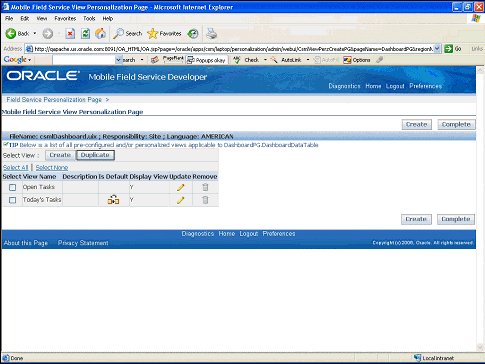
Task: Click the Is Default icon for Today's Tasks
Action: point(113,200)
